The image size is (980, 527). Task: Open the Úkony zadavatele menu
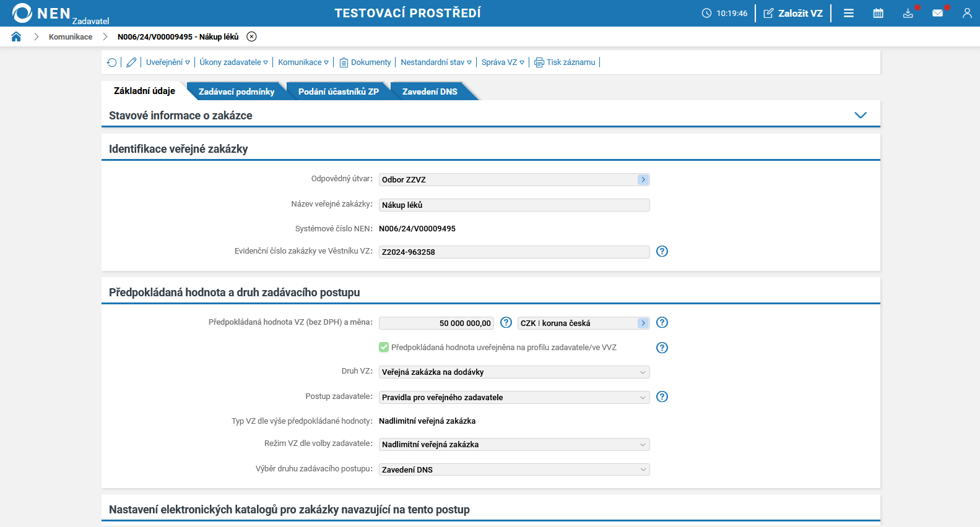pyautogui.click(x=233, y=62)
